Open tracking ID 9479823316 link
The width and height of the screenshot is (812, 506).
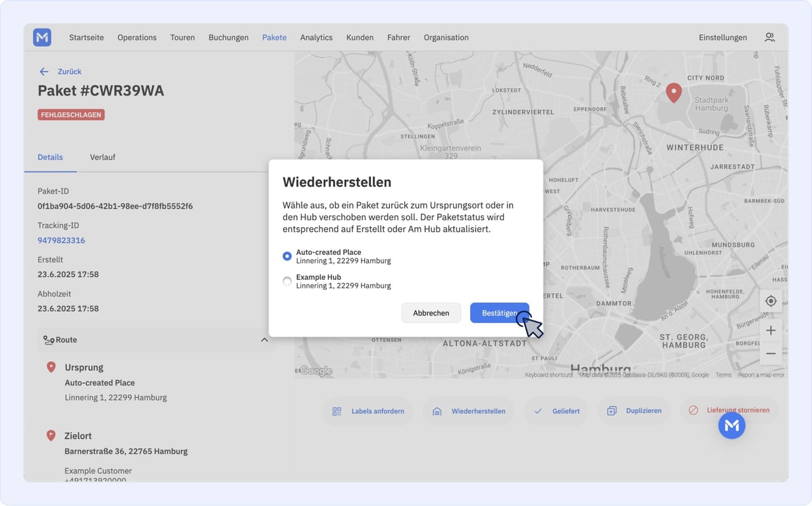[61, 240]
